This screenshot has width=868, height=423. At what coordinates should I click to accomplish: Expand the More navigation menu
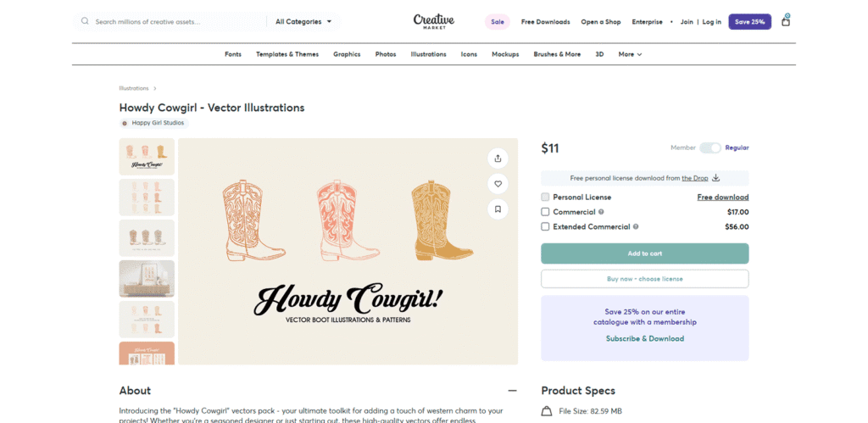[x=630, y=54]
